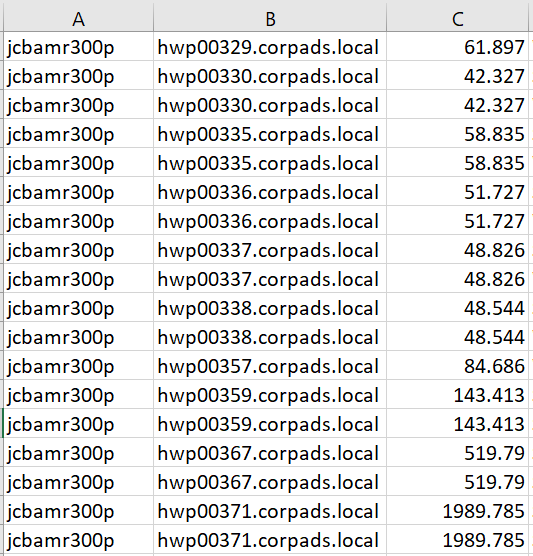
Task: Select the first hwp00338.corpads.local cell
Action: click(270, 307)
